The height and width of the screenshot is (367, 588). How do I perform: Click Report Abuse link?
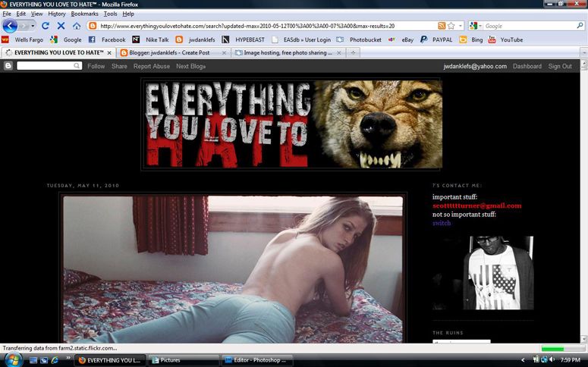(x=152, y=67)
